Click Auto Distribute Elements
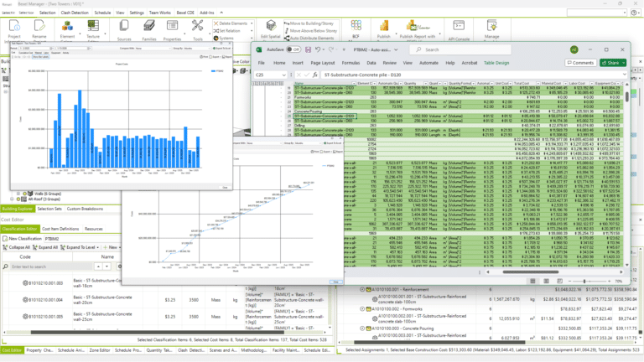This screenshot has width=644, height=362. coord(309,39)
